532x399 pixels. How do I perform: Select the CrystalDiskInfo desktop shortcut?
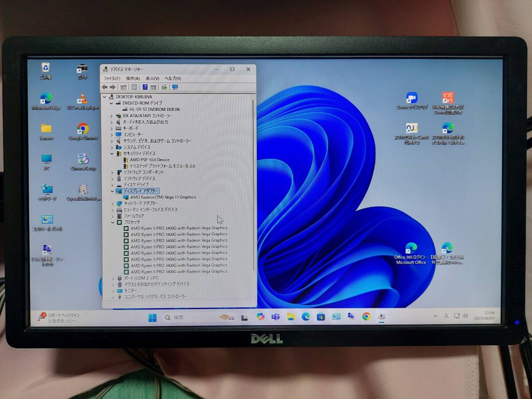click(83, 192)
